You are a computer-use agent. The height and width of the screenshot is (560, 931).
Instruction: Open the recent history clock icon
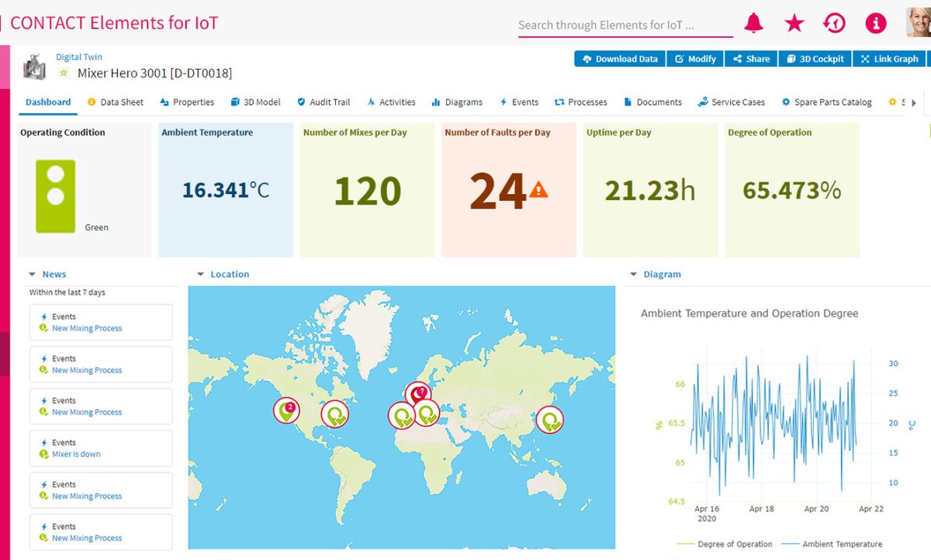point(834,24)
